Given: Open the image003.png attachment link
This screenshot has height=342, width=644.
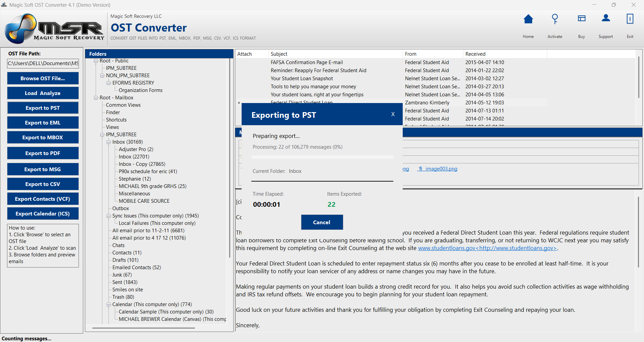Looking at the screenshot, I should click(441, 169).
